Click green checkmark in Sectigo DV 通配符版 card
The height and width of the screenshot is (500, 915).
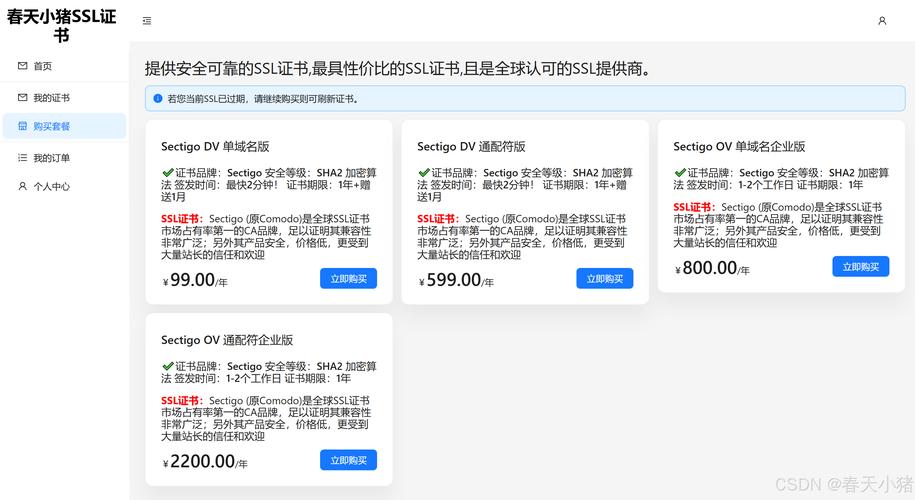pyautogui.click(x=424, y=173)
